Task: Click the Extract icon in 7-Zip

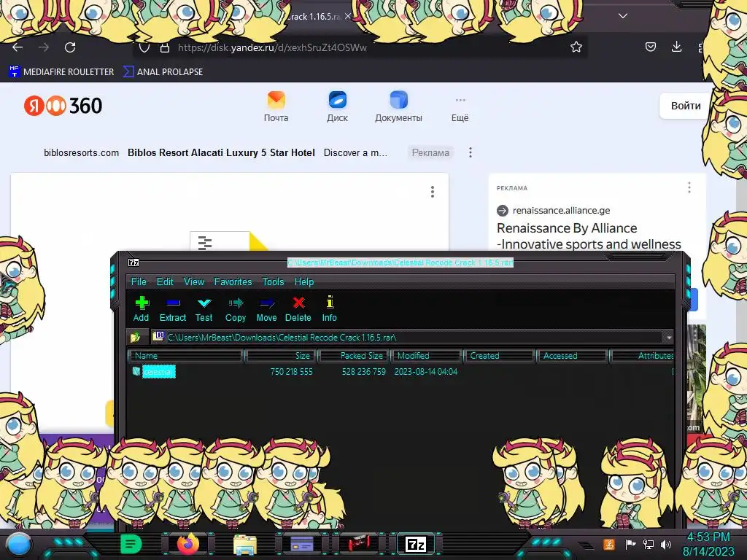Action: tap(172, 309)
